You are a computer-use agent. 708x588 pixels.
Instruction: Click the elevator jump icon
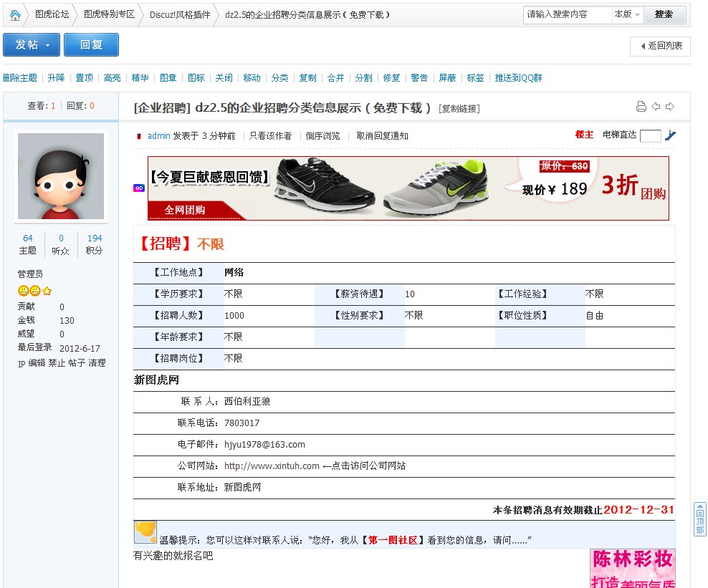tap(670, 135)
